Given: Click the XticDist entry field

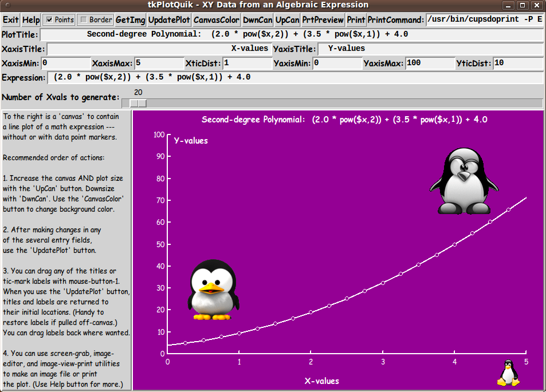Looking at the screenshot, I should pos(248,63).
